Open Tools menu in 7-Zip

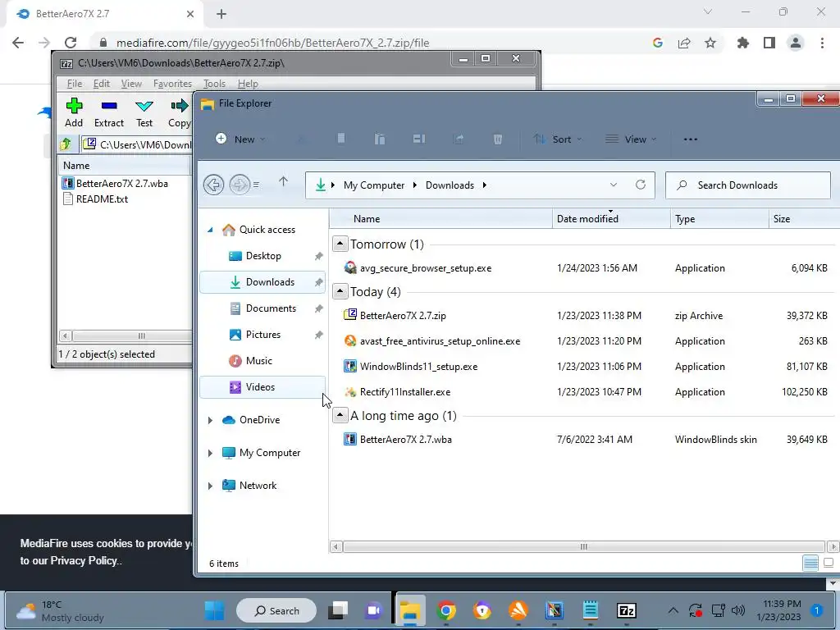tap(214, 84)
